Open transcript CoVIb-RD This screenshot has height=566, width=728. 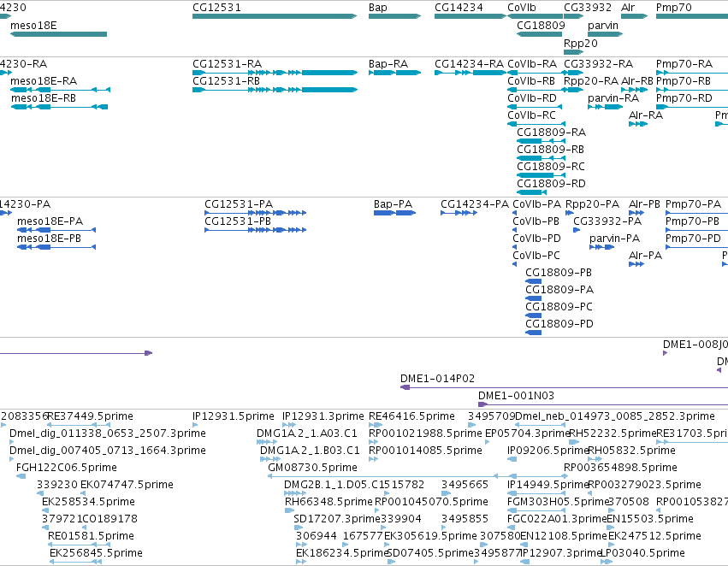pyautogui.click(x=531, y=98)
